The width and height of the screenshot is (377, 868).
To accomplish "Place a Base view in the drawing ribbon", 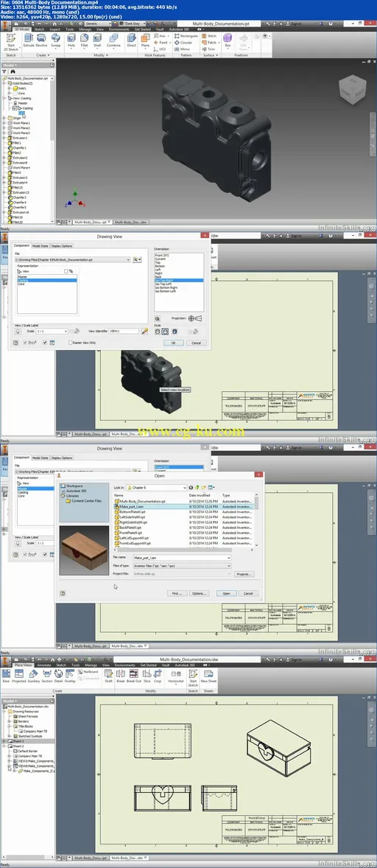I will (7, 676).
